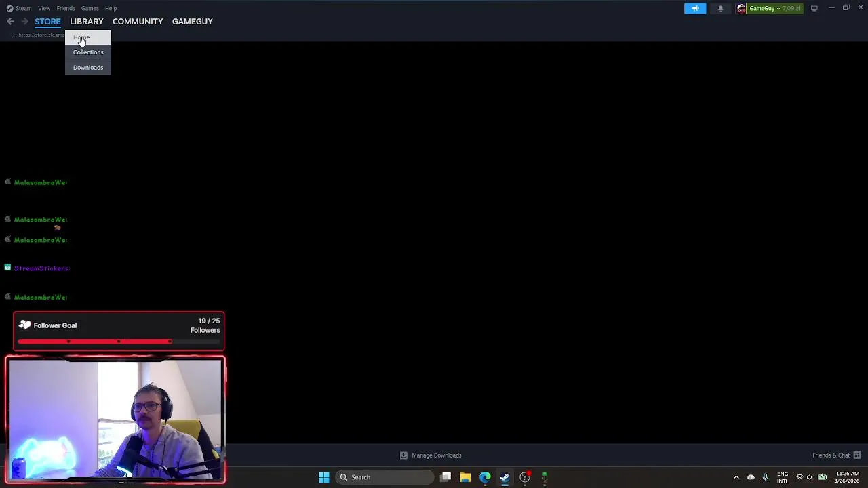Click the GameGuy profile avatar
Screen dimensions: 868x488
pos(741,8)
